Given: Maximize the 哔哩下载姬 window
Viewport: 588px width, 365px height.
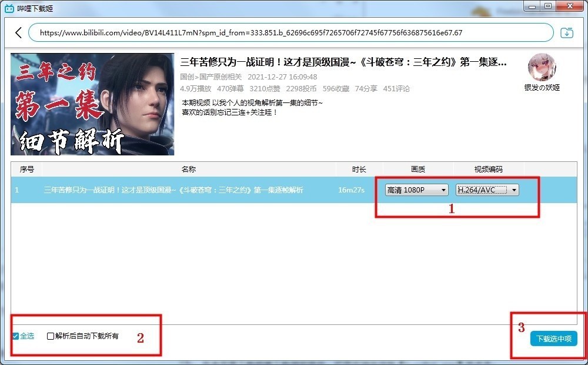Looking at the screenshot, I should [x=548, y=6].
